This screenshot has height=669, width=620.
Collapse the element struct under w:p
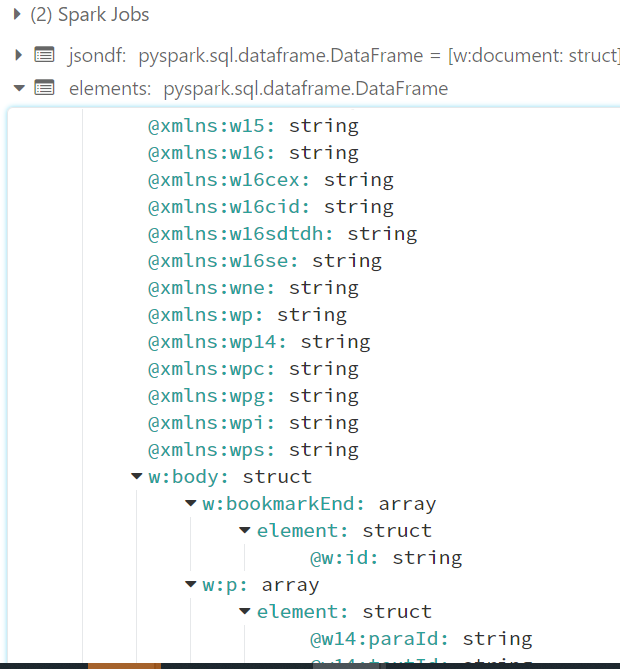click(x=245, y=612)
